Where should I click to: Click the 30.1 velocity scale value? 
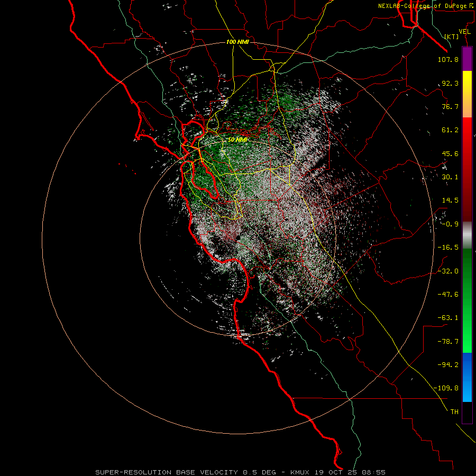click(450, 177)
